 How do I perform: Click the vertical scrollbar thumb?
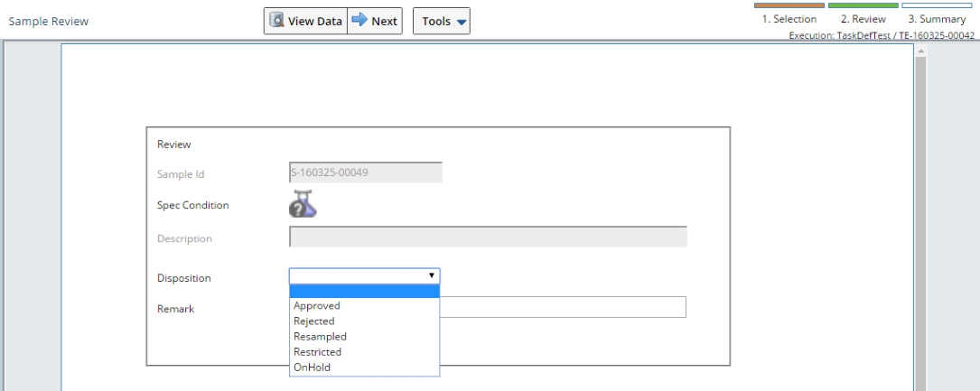(920, 225)
